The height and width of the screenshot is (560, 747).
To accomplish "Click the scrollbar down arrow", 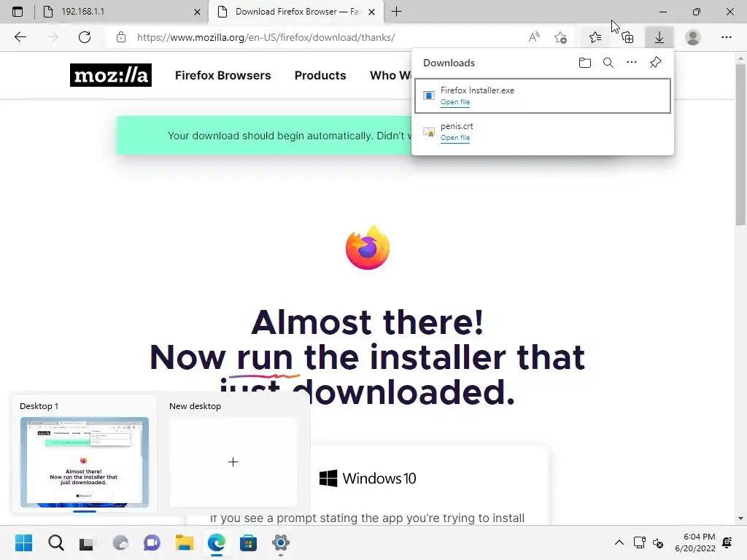I will pyautogui.click(x=740, y=518).
